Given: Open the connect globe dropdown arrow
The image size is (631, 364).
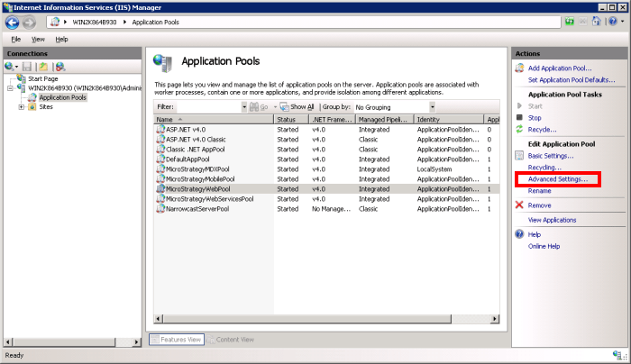Looking at the screenshot, I should pos(16,67).
